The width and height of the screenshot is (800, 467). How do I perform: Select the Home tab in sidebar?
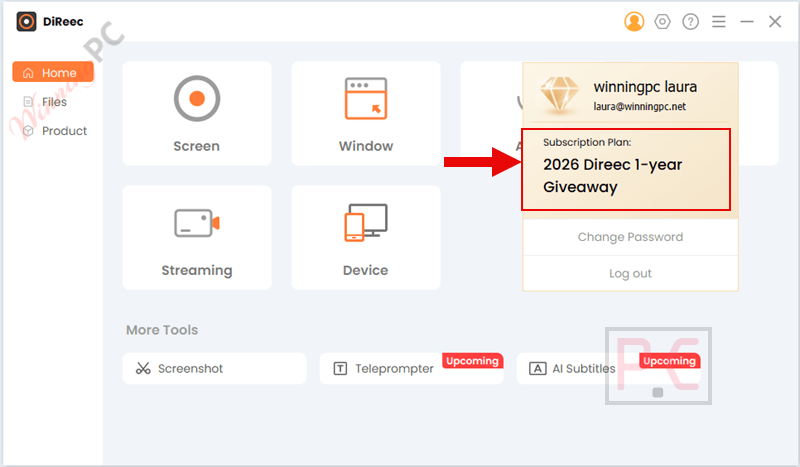pyautogui.click(x=53, y=72)
